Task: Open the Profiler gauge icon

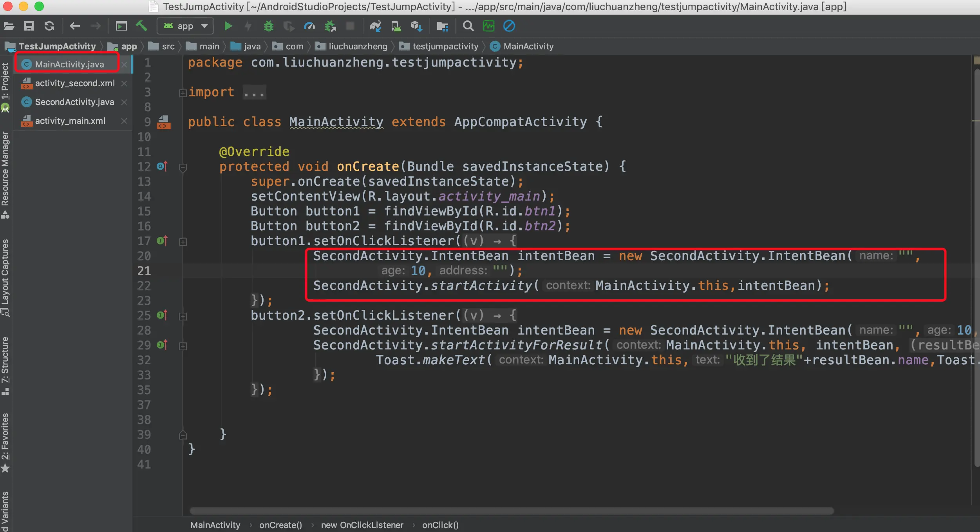Action: pos(309,26)
